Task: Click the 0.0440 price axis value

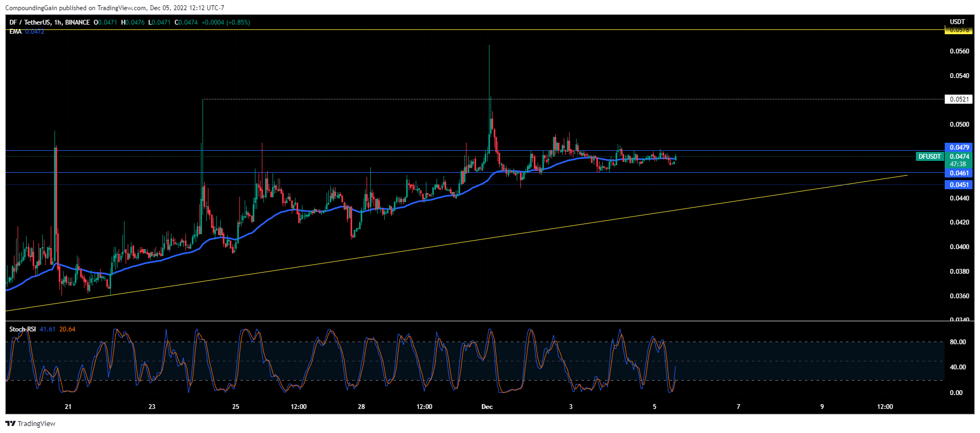Action: (x=959, y=198)
